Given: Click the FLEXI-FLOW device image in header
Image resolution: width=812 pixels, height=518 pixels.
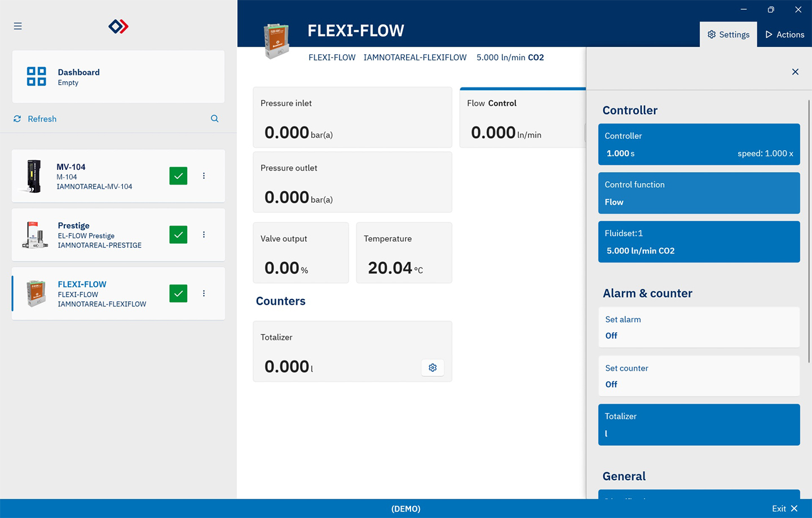Looking at the screenshot, I should 276,41.
